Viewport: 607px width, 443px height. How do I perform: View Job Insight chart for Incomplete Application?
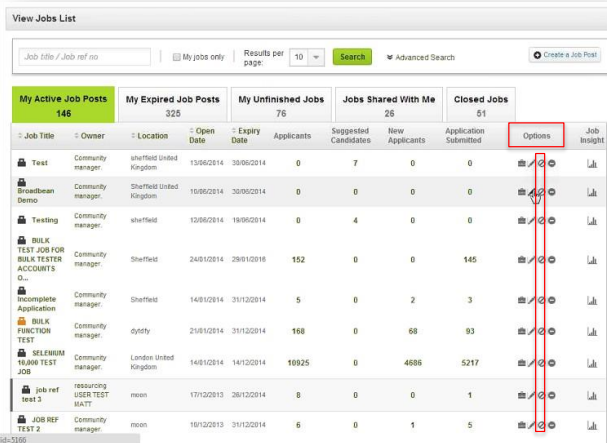[592, 300]
